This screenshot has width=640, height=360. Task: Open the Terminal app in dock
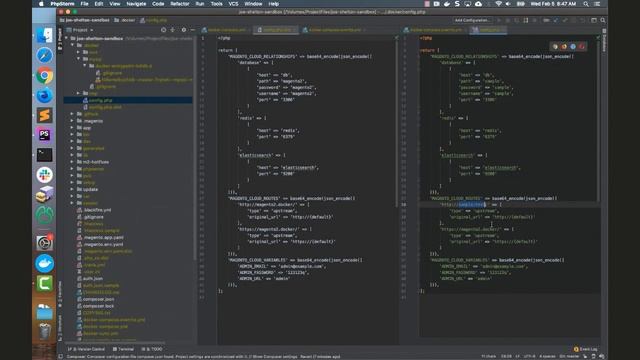44,155
